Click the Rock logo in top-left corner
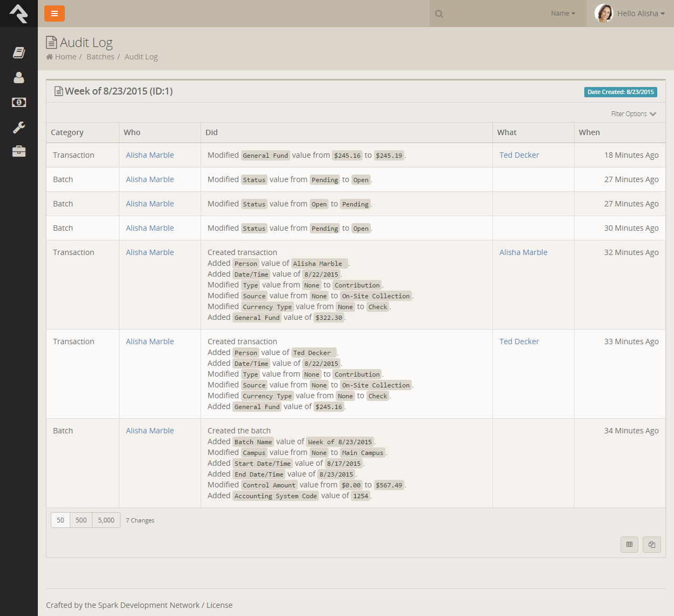Image resolution: width=674 pixels, height=616 pixels. pos(18,14)
